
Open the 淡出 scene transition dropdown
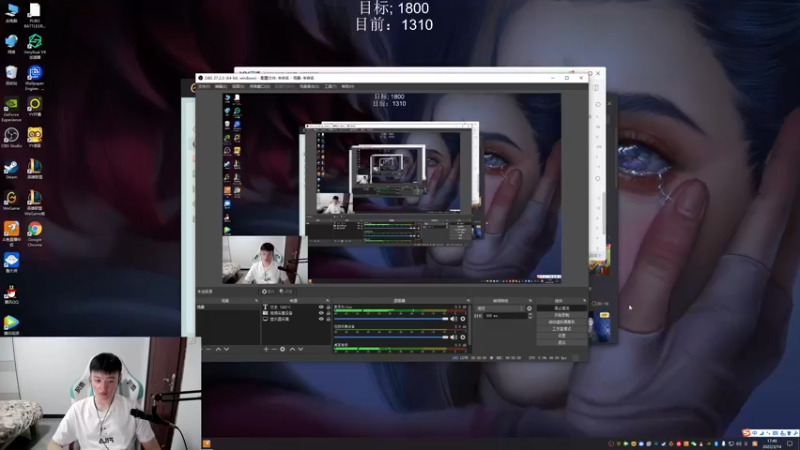coord(500,309)
